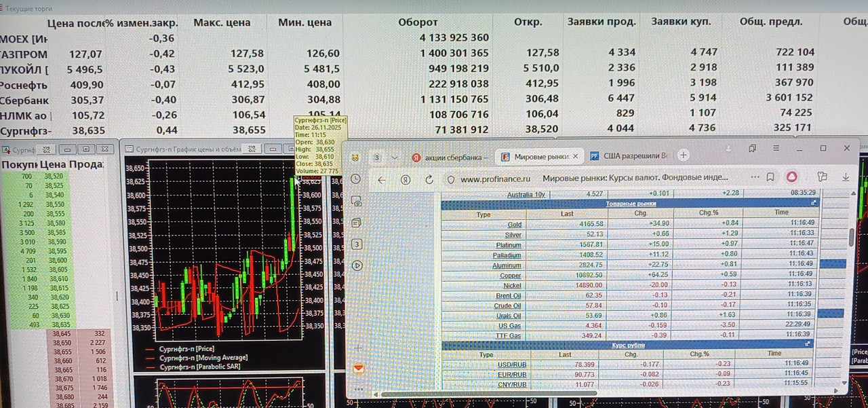Select the Сургнфгз row in quotes table
The image size is (868, 408).
pos(434,129)
